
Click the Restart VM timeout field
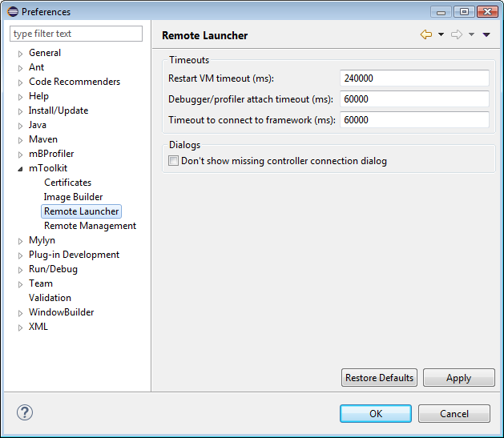[413, 78]
